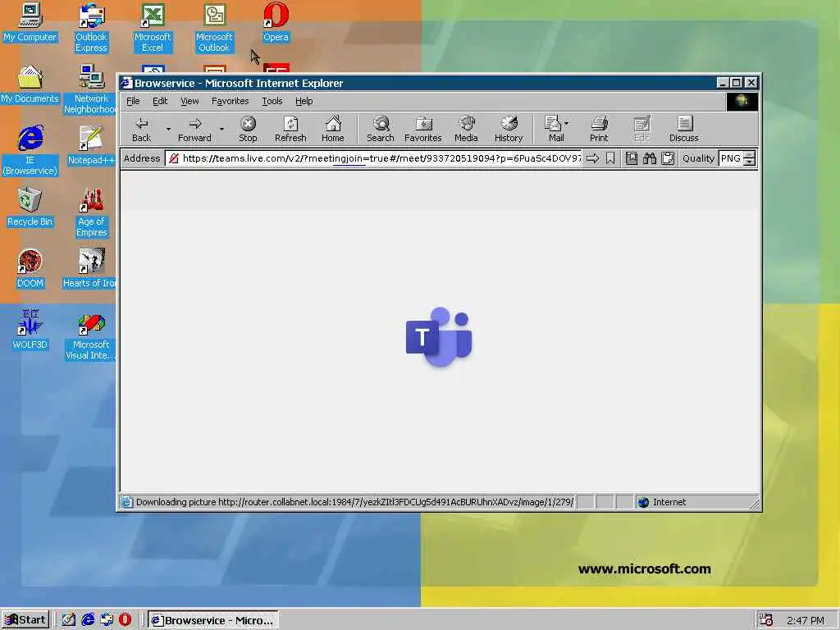Click the Forward navigation button

click(194, 129)
